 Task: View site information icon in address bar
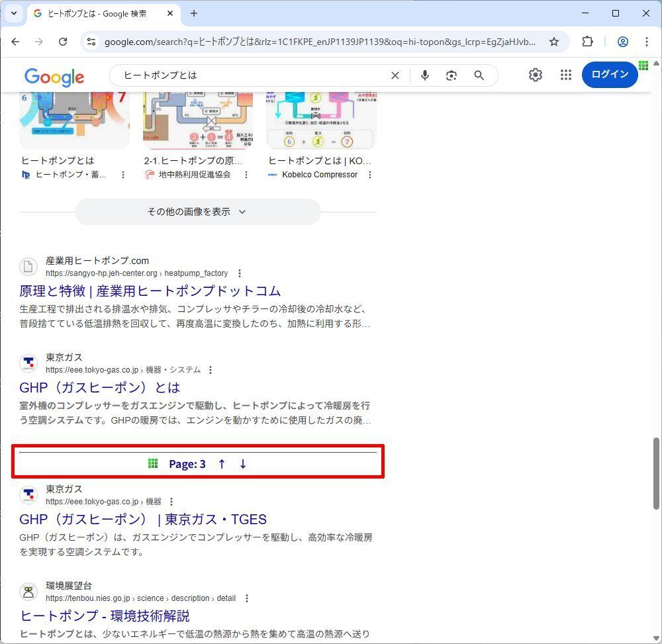(91, 41)
